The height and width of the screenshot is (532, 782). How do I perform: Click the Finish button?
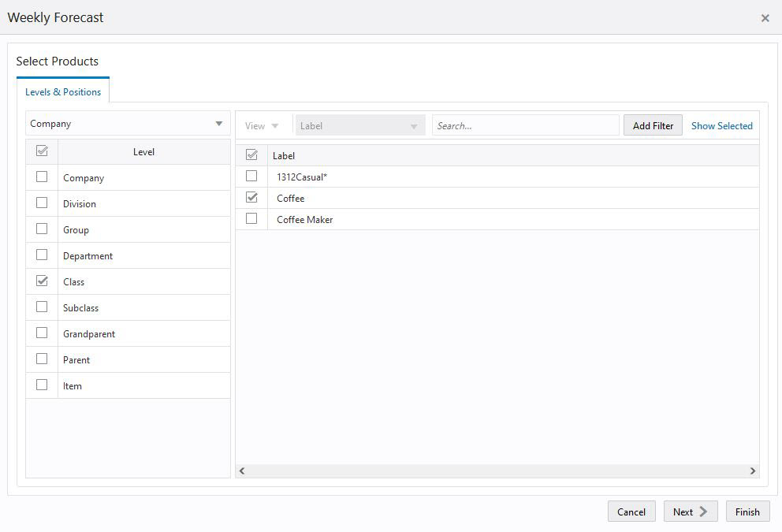pos(747,511)
